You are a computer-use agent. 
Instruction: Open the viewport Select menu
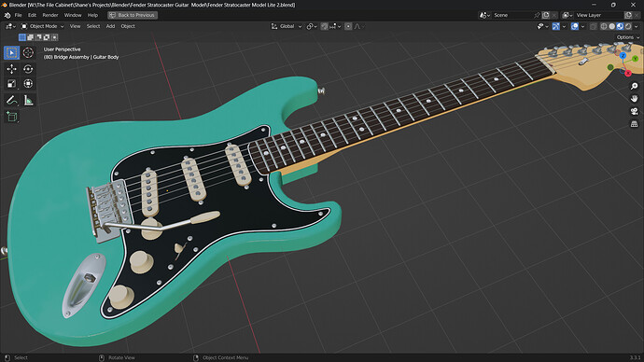[x=93, y=26]
